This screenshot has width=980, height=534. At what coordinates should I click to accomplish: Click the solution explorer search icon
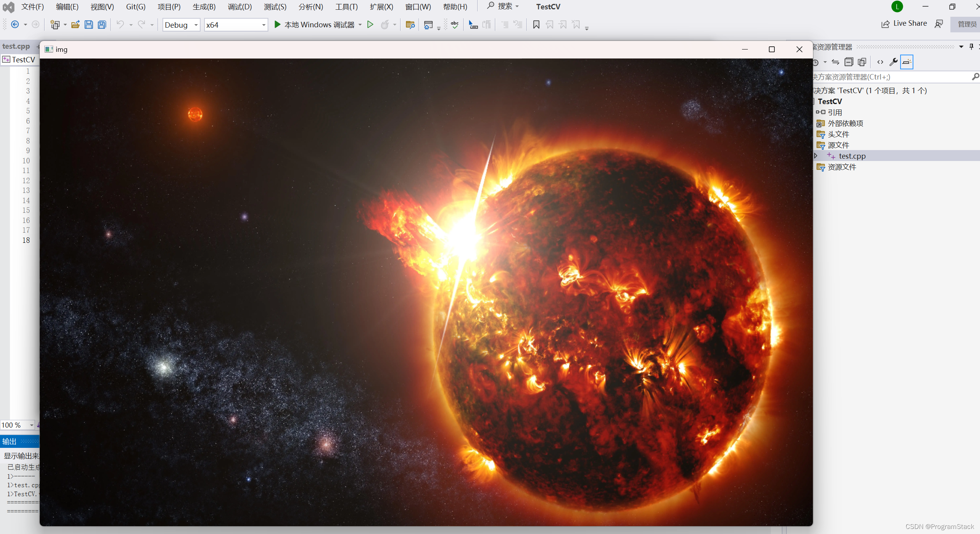[x=976, y=77]
